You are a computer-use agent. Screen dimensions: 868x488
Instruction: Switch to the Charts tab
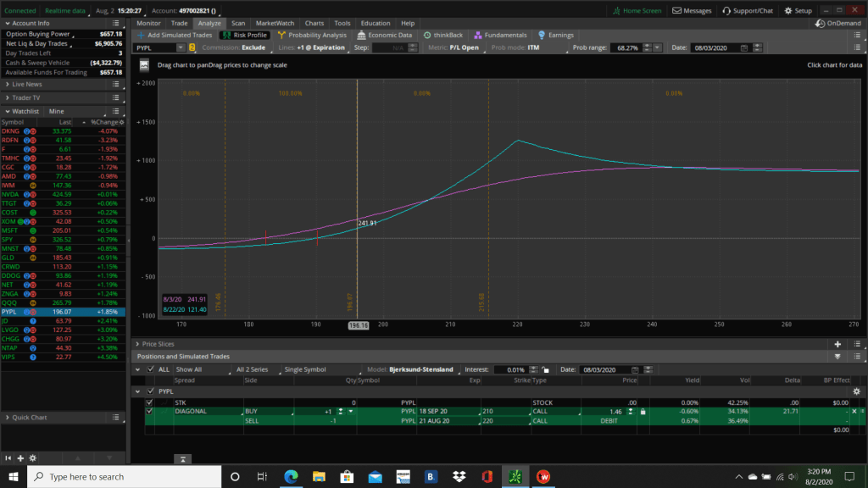click(x=314, y=23)
